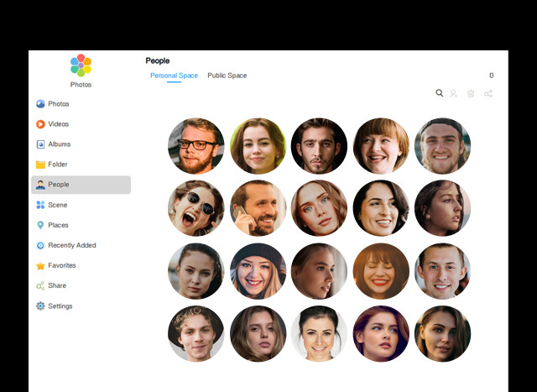Select the thumbnail of man holding phone
This screenshot has height=392, width=537.
(258, 208)
